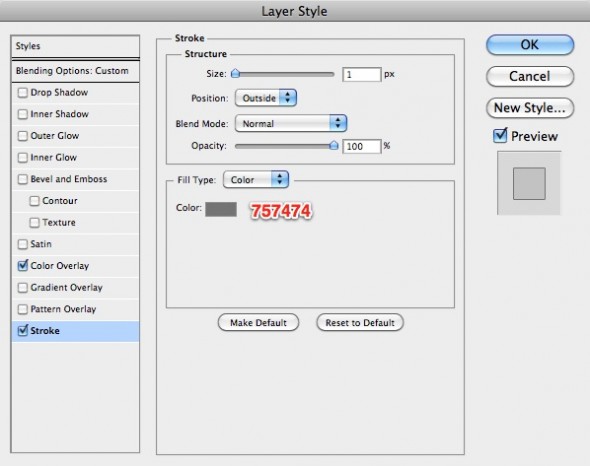Screen dimensions: 590x466
Task: Click the Make Default button
Action: click(259, 323)
